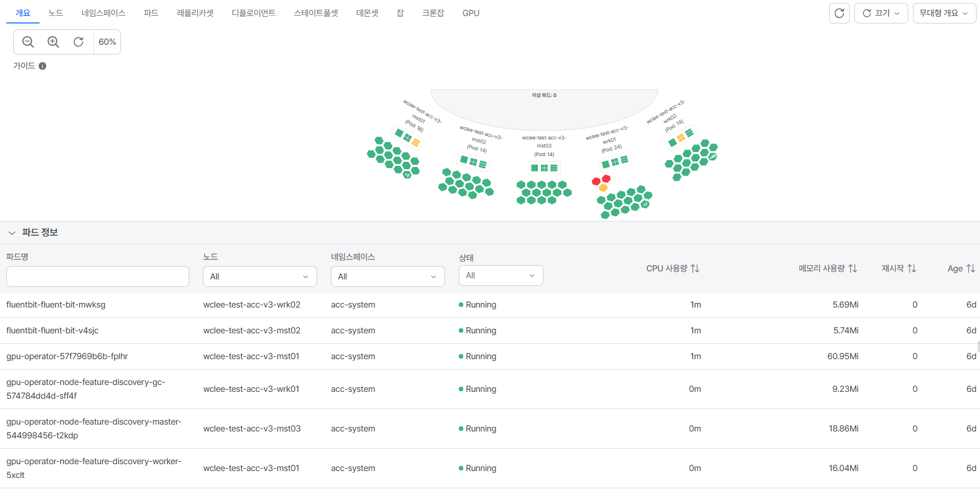Screen dimensions: 980x494
Task: Click the refresh button at top right
Action: point(840,13)
